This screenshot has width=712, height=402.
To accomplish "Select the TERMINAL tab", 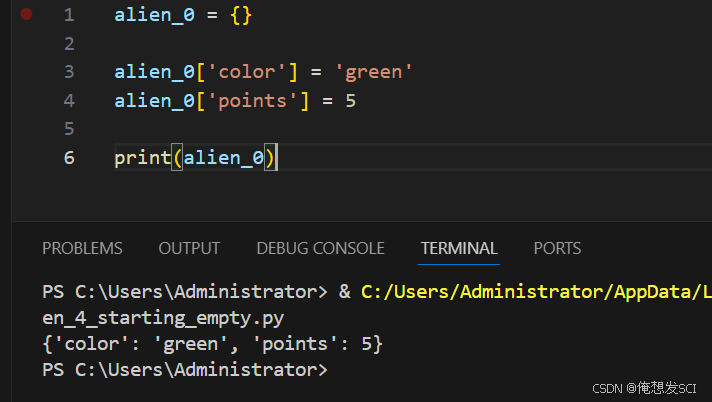I will tap(459, 248).
